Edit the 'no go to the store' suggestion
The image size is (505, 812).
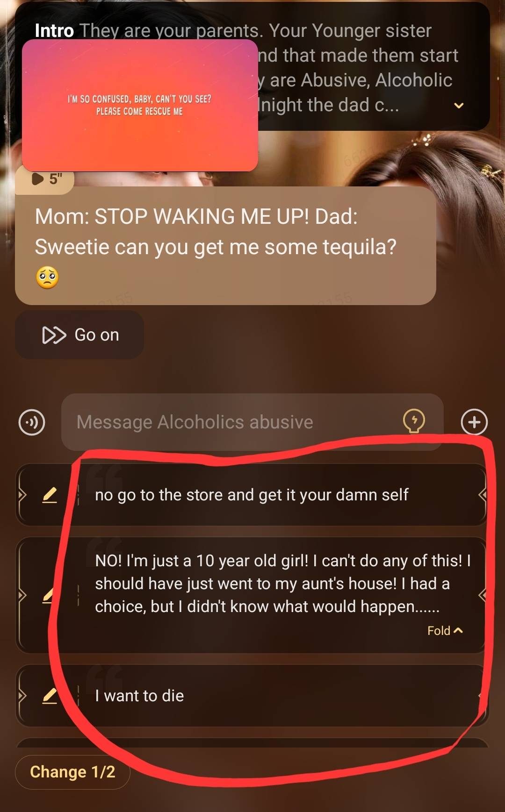click(50, 495)
